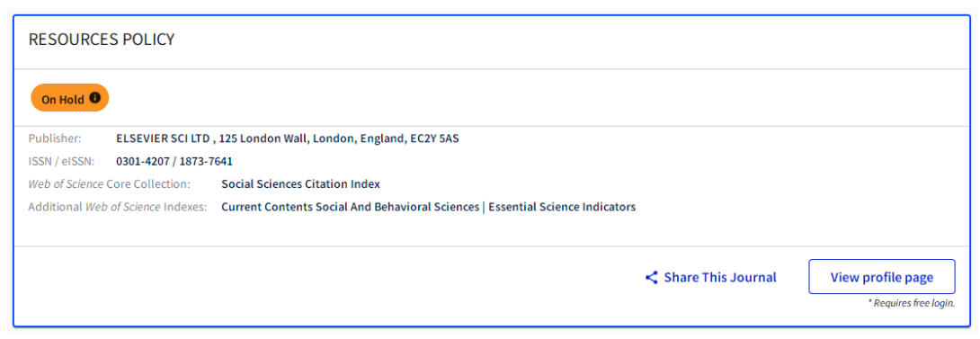Click the ISSN / eISSN field label
The height and width of the screenshot is (339, 980).
61,161
